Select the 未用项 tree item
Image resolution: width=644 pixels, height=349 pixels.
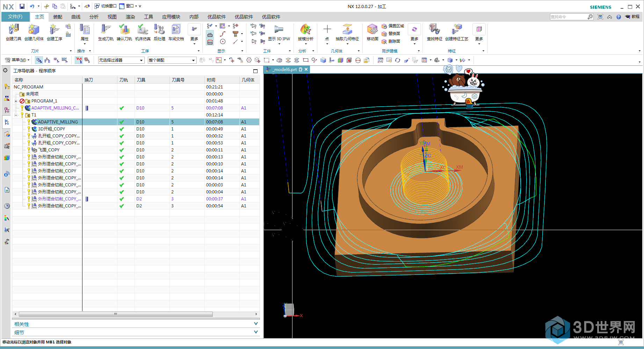click(x=32, y=94)
